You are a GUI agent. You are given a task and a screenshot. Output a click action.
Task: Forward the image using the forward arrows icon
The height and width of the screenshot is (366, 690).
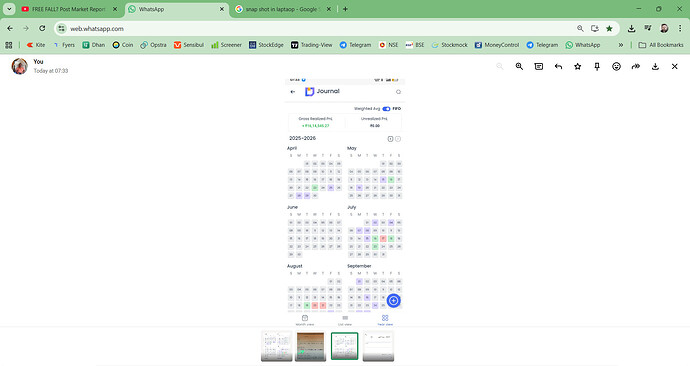click(x=636, y=66)
